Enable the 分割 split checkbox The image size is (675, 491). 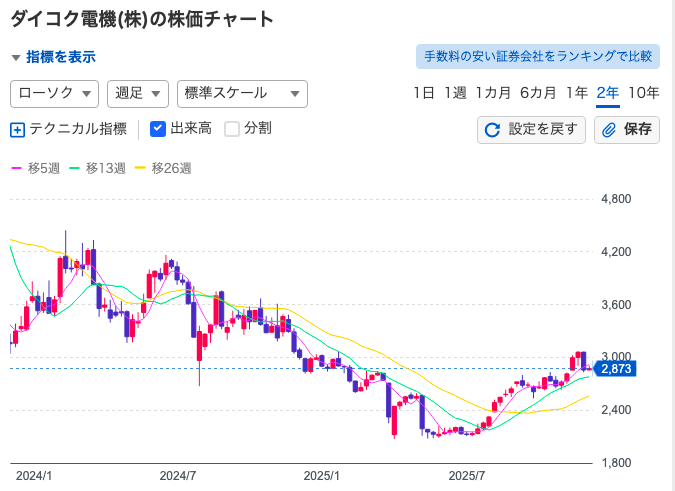[232, 129]
